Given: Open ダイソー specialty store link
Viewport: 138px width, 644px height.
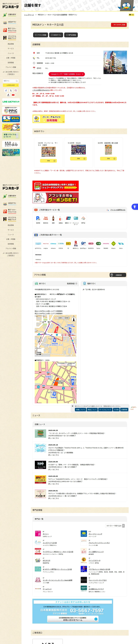Looking at the screenshot, I should [46, 534].
